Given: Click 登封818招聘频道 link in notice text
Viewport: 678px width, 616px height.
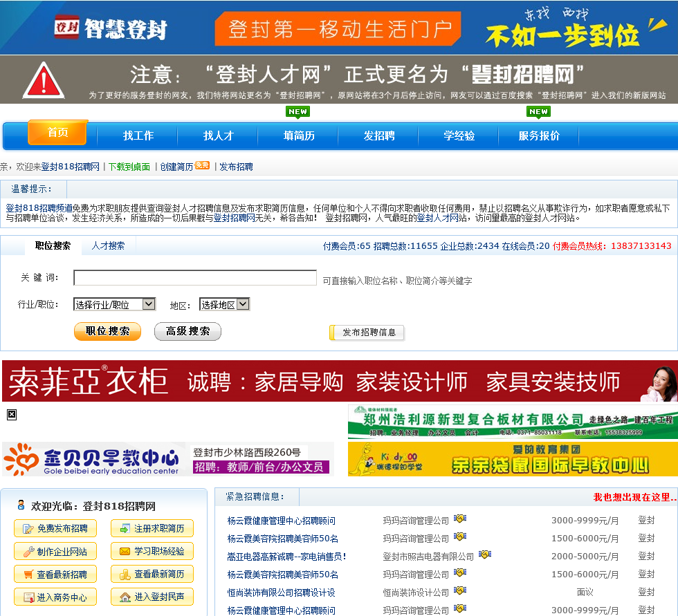Looking at the screenshot, I should click(39, 208).
